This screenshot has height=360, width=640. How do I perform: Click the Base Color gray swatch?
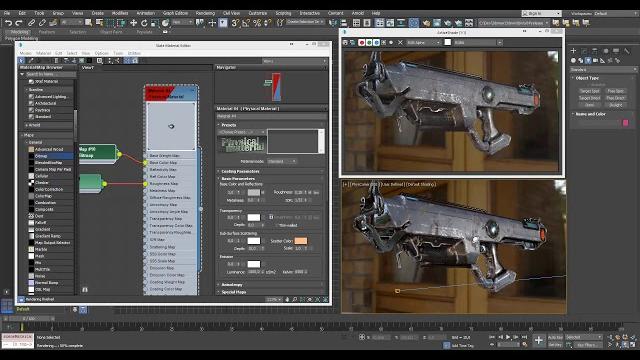pyautogui.click(x=253, y=192)
